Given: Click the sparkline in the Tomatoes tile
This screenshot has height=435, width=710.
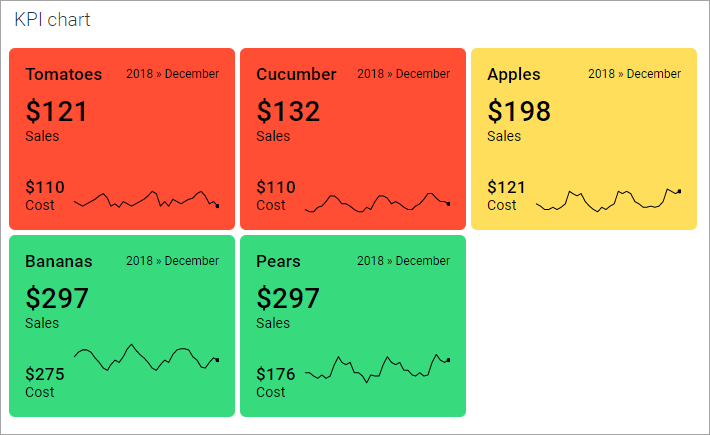Looking at the screenshot, I should point(146,200).
